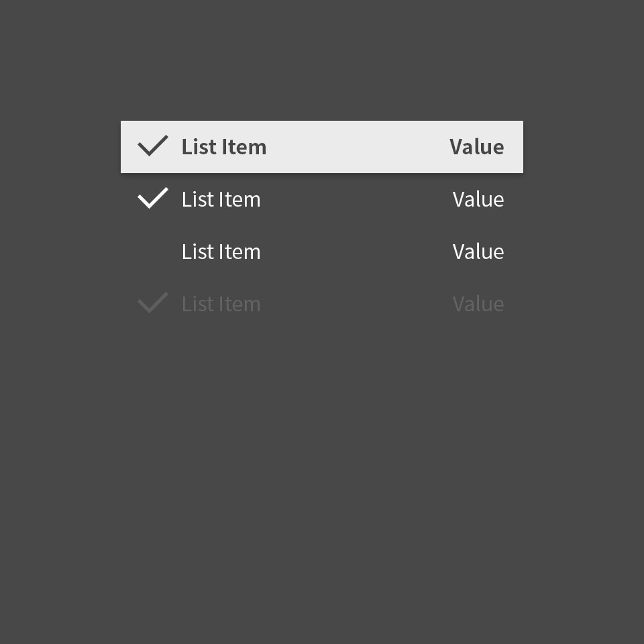This screenshot has height=644, width=644.
Task: Choose the "List Item" label in the unchecked row
Action: [x=221, y=252]
